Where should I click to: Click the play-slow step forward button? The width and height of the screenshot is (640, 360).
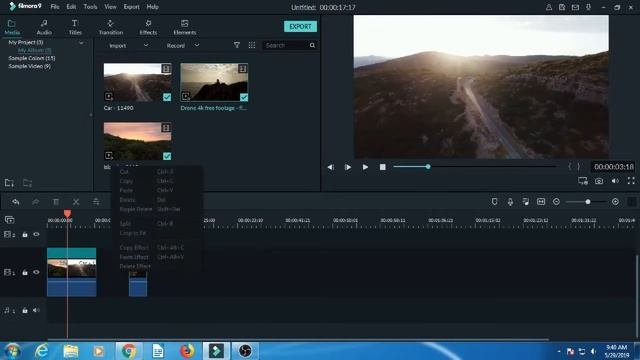348,167
